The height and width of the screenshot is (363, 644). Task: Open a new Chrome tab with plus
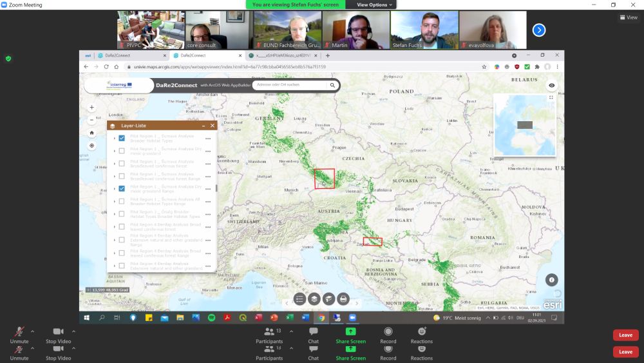click(328, 55)
